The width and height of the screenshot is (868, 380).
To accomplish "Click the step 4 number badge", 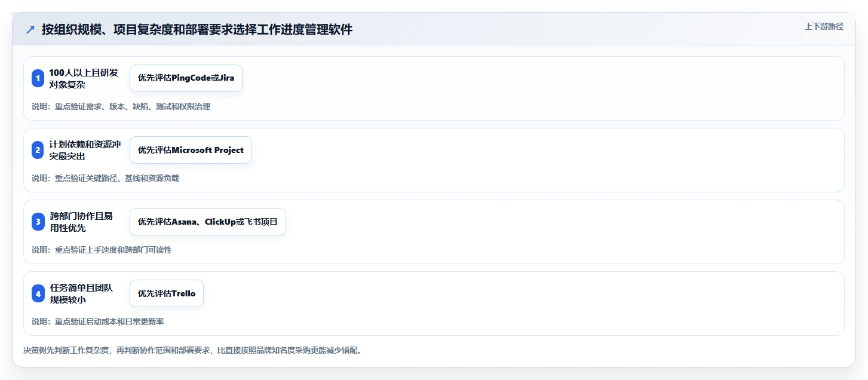I will coord(38,293).
